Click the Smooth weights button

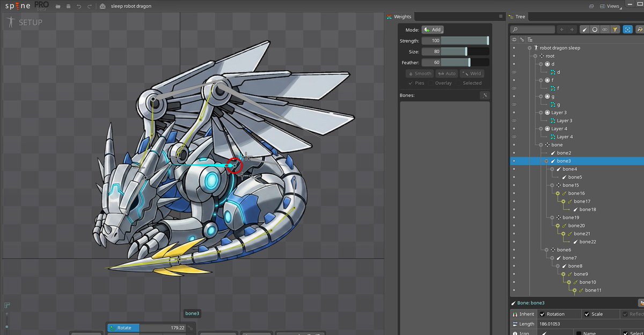tap(419, 73)
